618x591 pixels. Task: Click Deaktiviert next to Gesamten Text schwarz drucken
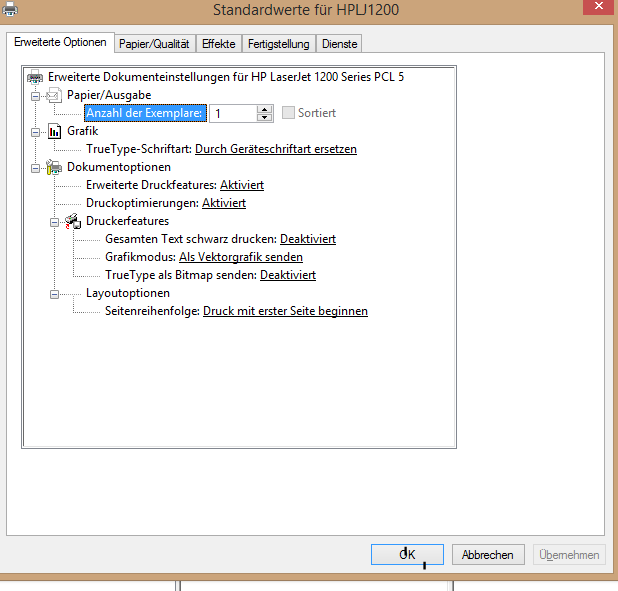(308, 239)
